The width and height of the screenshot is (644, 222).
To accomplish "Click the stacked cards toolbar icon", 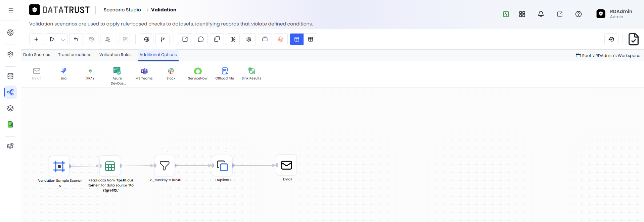I will [265, 39].
